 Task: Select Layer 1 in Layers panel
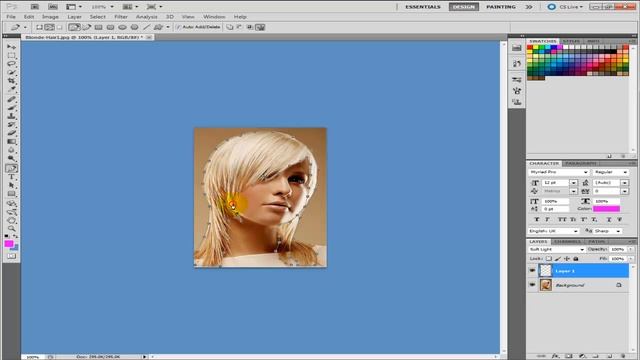583,271
